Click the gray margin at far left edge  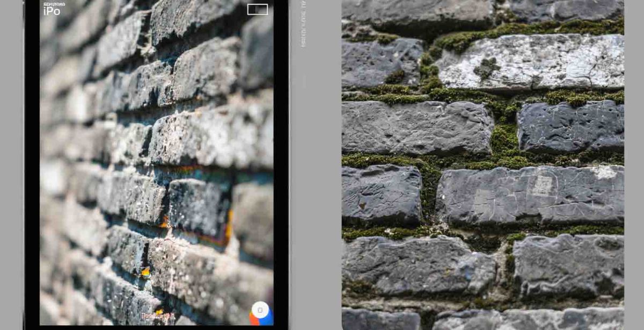click(11, 161)
